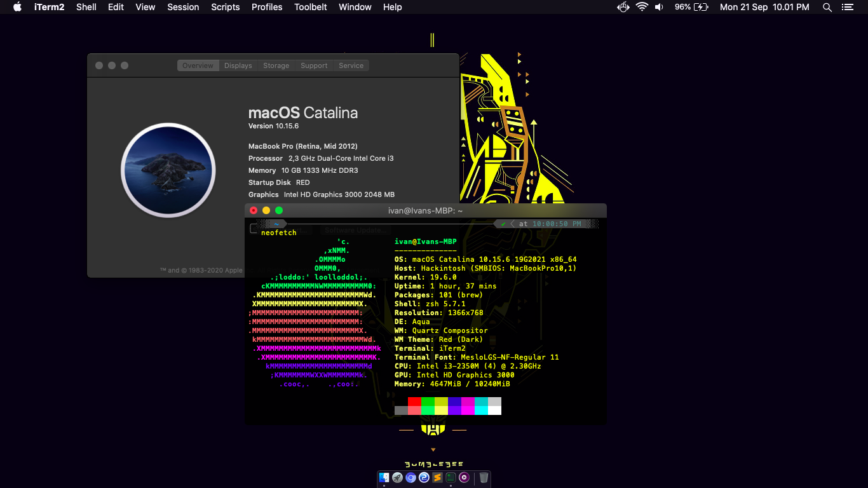Image resolution: width=868 pixels, height=488 pixels.
Task: Click the iTerm2 Beta icon in dock
Action: tap(451, 477)
